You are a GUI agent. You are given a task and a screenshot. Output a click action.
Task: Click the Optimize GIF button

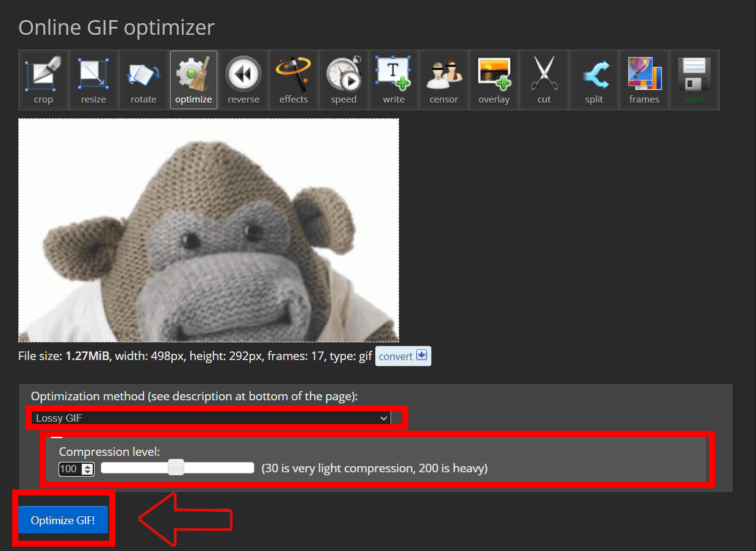[x=62, y=520]
